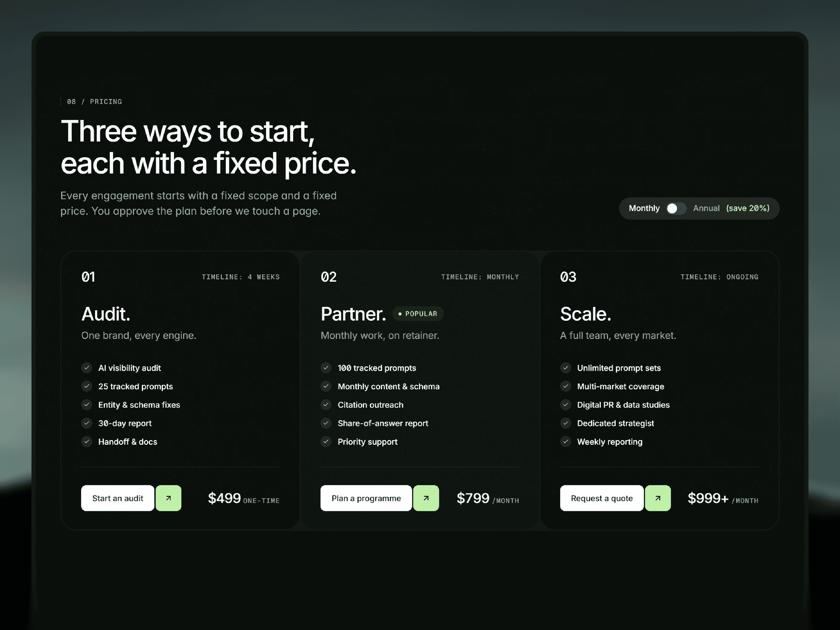The width and height of the screenshot is (840, 630).
Task: Click the green arrow beside Request a quote
Action: (x=657, y=498)
